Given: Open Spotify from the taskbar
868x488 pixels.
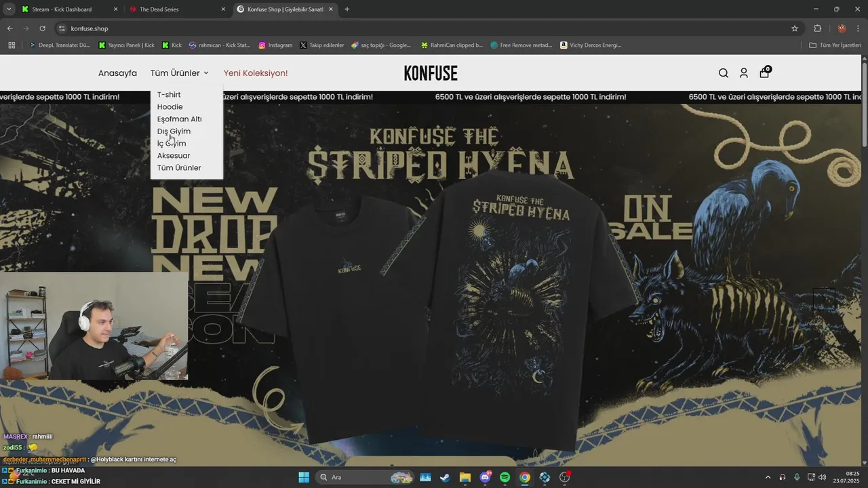Looking at the screenshot, I should (505, 477).
